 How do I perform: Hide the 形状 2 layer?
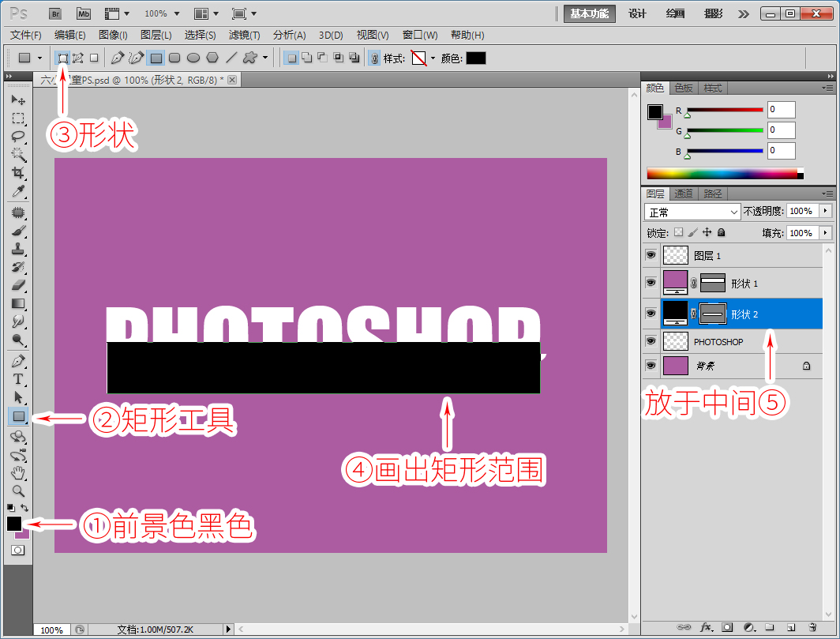[651, 314]
